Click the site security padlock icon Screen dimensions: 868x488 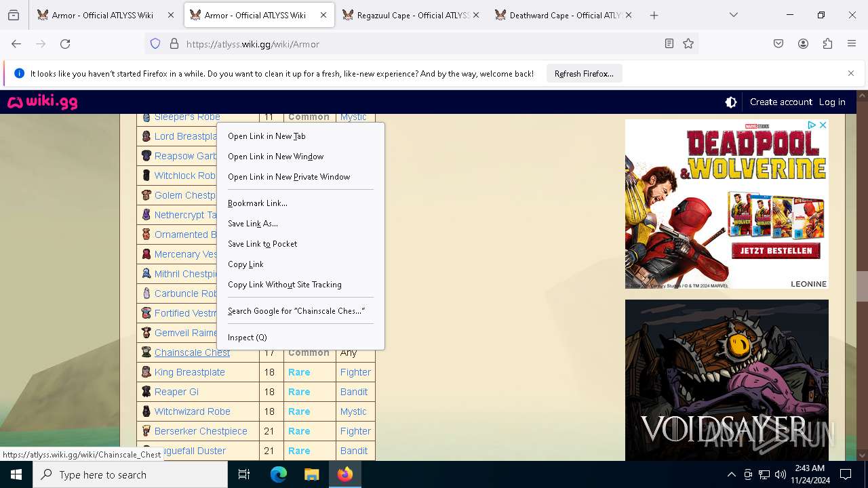coord(174,43)
